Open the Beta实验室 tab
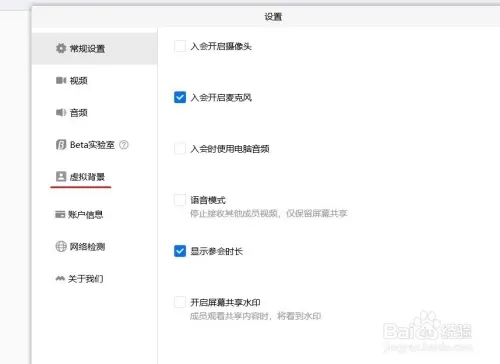 [95, 145]
